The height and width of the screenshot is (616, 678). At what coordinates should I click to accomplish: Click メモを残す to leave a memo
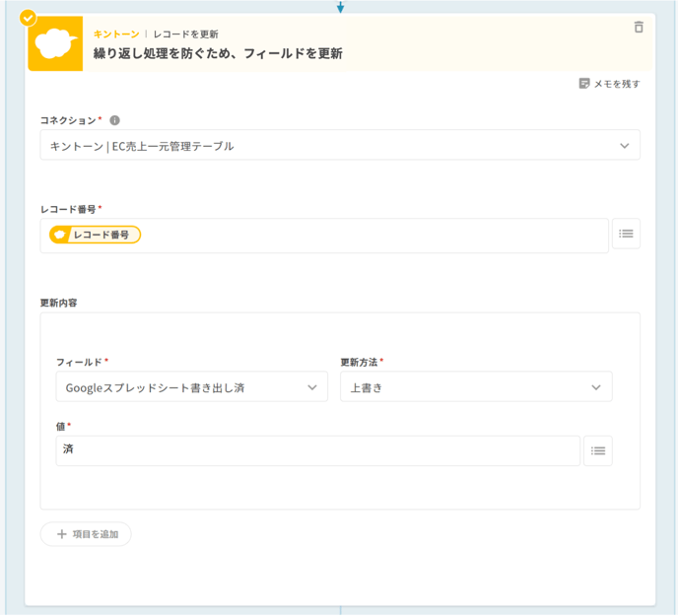(x=610, y=84)
